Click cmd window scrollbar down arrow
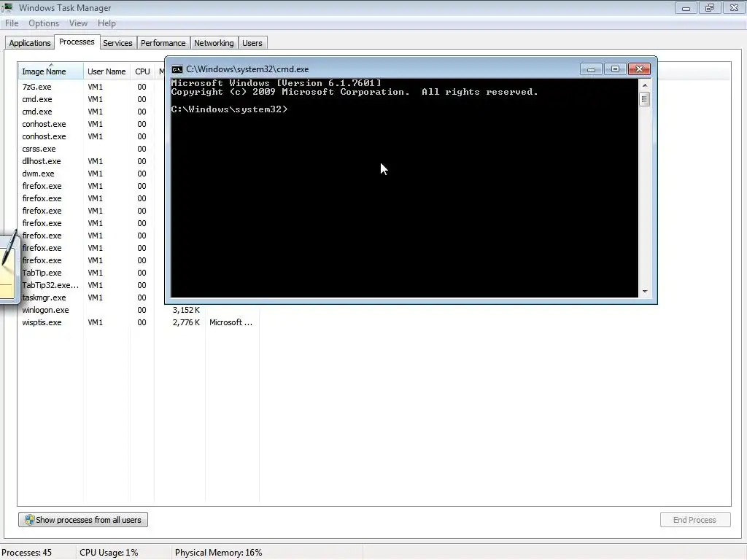Screen dimensions: 747x560 pos(645,291)
